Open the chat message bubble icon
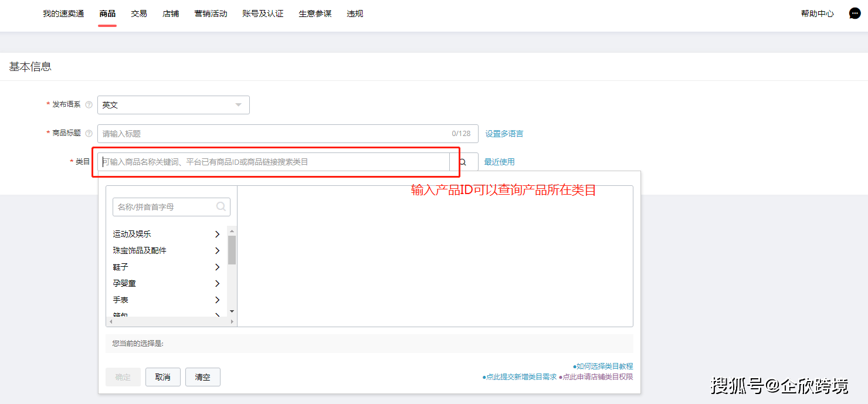Screen dimensions: 868x404 click(x=855, y=13)
